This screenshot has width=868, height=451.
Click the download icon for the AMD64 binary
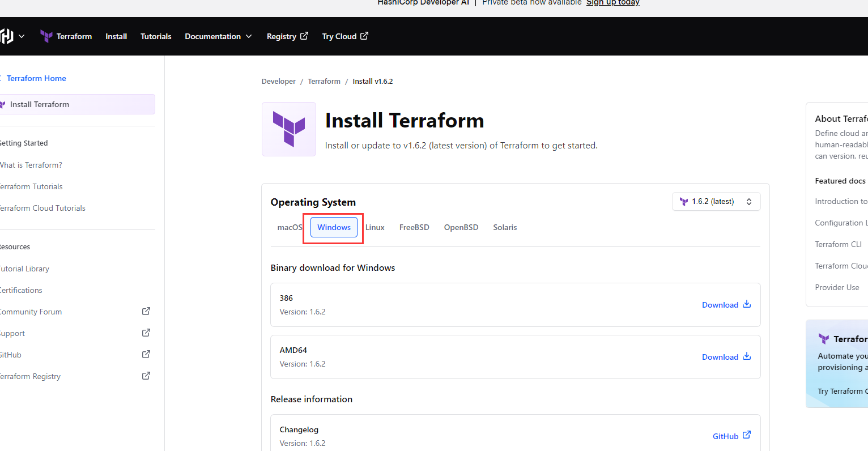(747, 356)
